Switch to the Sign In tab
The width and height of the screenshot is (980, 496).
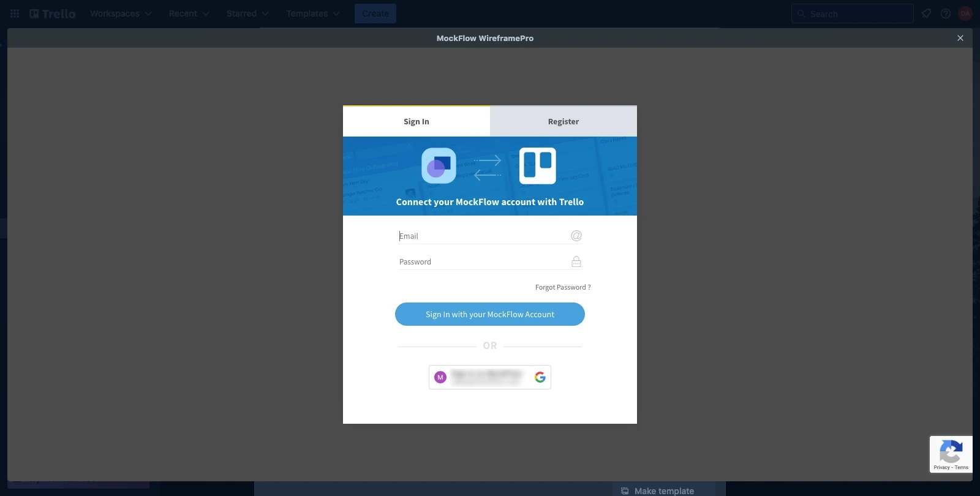click(417, 121)
